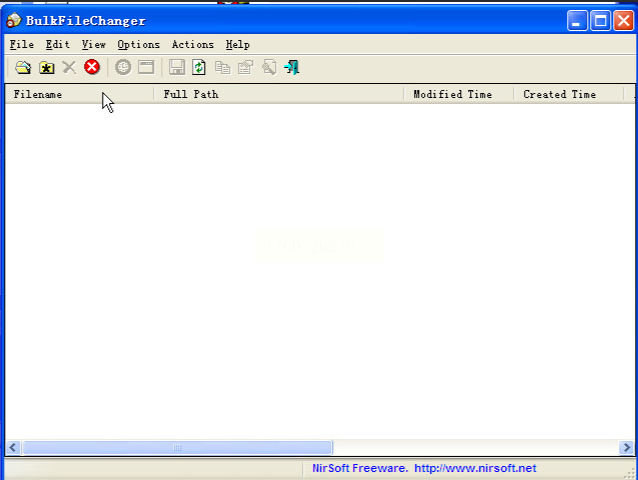
Task: Click the Execute Command window icon
Action: [x=146, y=67]
